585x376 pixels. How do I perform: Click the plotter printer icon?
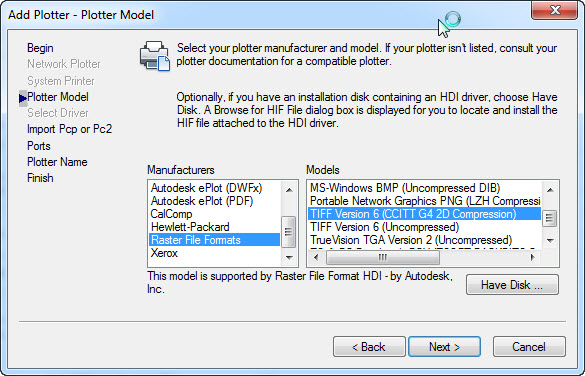point(155,56)
